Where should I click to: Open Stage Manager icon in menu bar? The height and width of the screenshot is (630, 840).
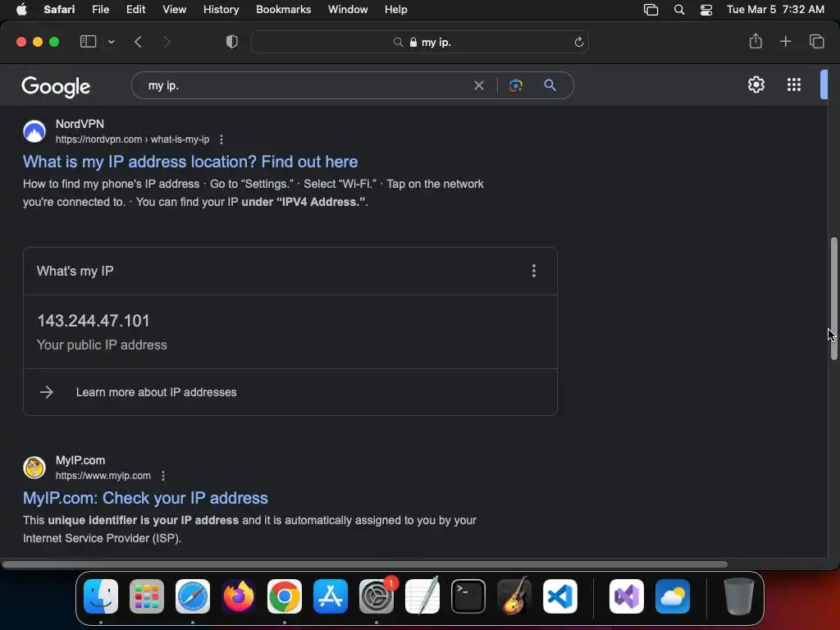[651, 10]
